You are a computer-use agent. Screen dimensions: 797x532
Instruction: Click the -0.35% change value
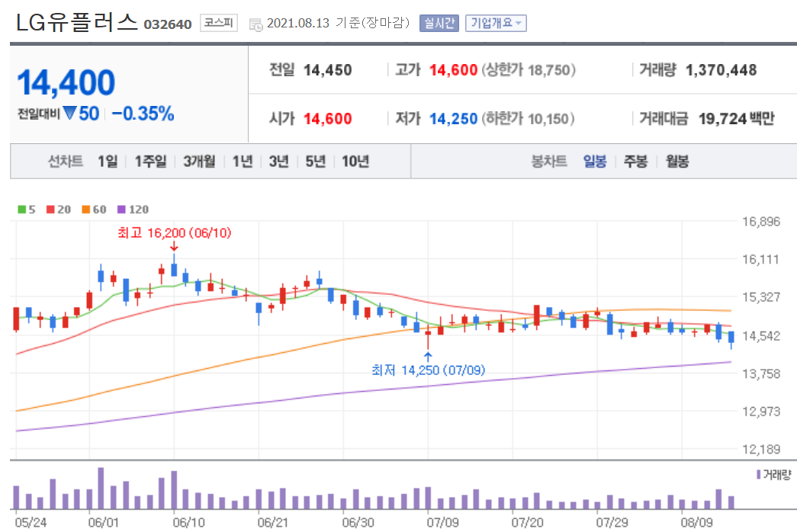pos(143,114)
